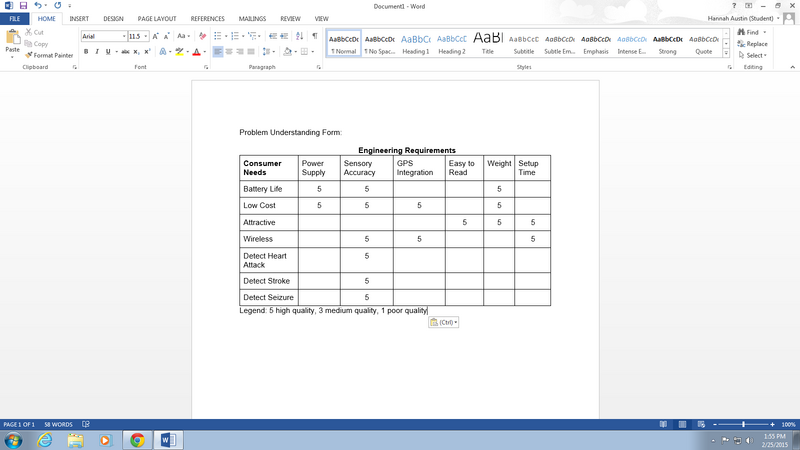Apply the text highlight color
Screen dimensions: 800x450
[178, 52]
